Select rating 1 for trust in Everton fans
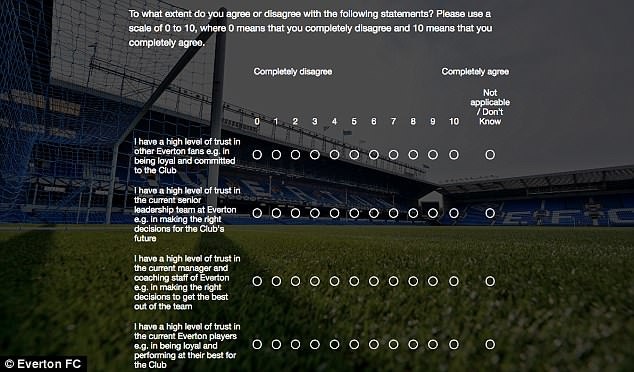Image resolution: width=634 pixels, height=372 pixels. pyautogui.click(x=276, y=154)
